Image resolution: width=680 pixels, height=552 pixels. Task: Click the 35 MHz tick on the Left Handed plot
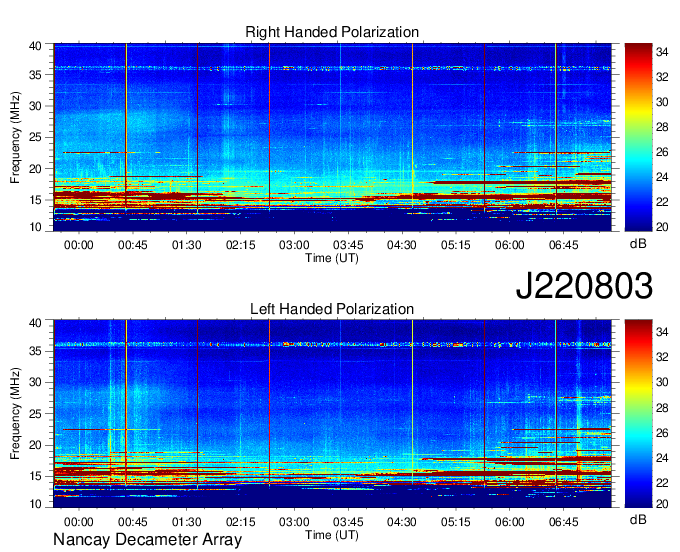click(35, 351)
